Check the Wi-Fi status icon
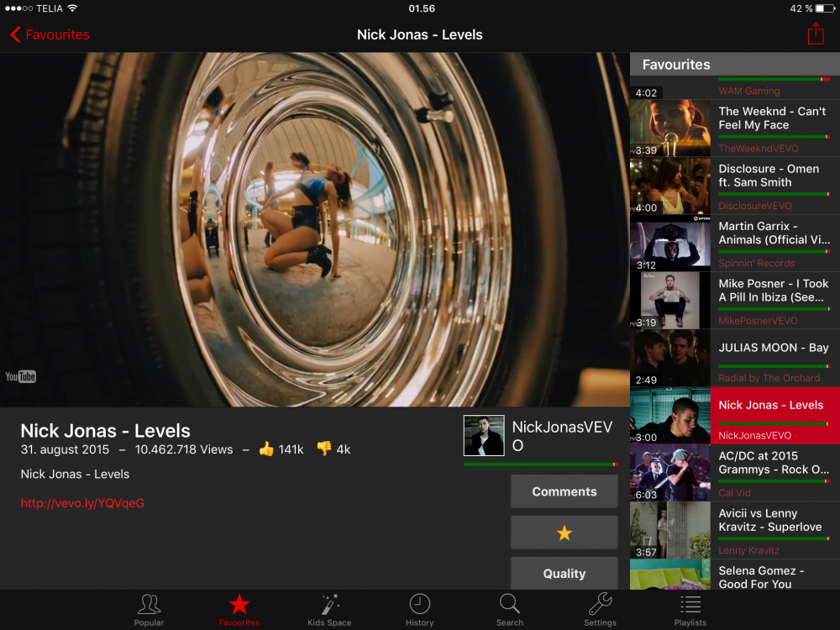The height and width of the screenshot is (630, 840). 72,8
